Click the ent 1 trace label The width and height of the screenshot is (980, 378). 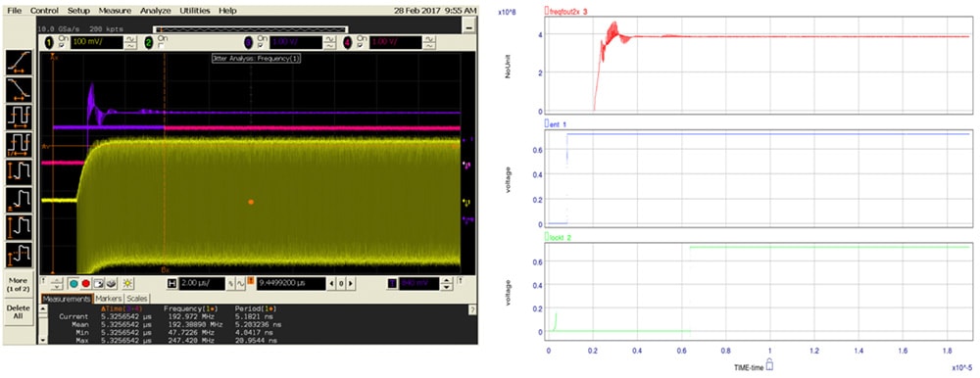pyautogui.click(x=557, y=124)
